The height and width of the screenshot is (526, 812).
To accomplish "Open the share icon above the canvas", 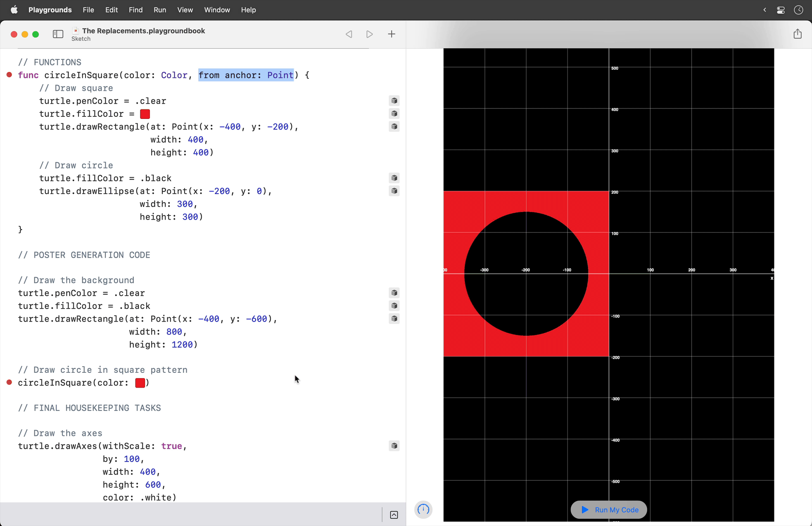I will click(x=798, y=34).
